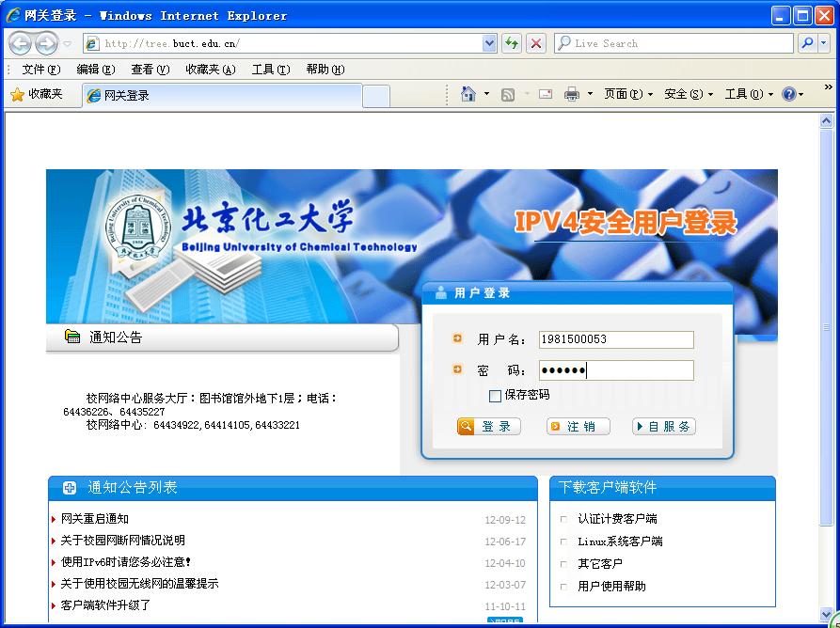Open the 用户使用帮助 link
This screenshot has width=840, height=628.
coord(611,587)
